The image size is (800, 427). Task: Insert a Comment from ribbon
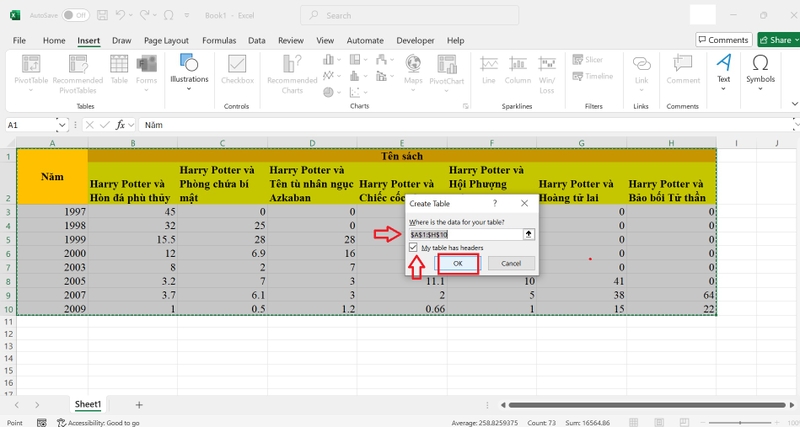(683, 69)
